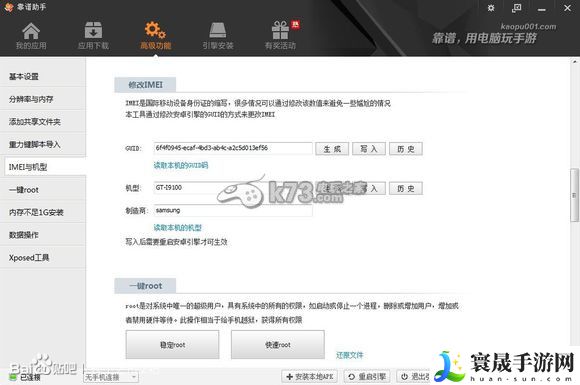Image resolution: width=580 pixels, height=385 pixels.
Task: Click the scrollbar up arrow
Action: 574,62
